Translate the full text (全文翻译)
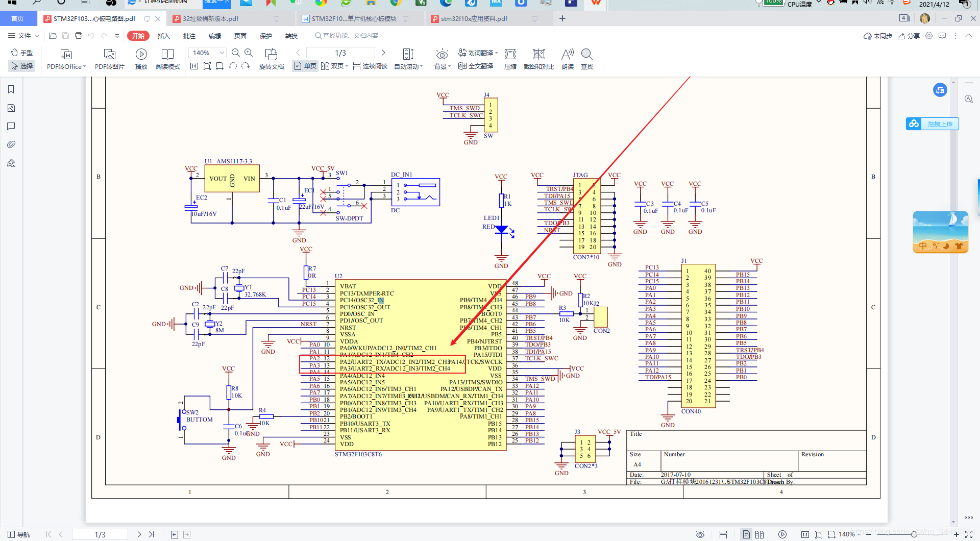This screenshot has height=541, width=980. click(x=476, y=66)
